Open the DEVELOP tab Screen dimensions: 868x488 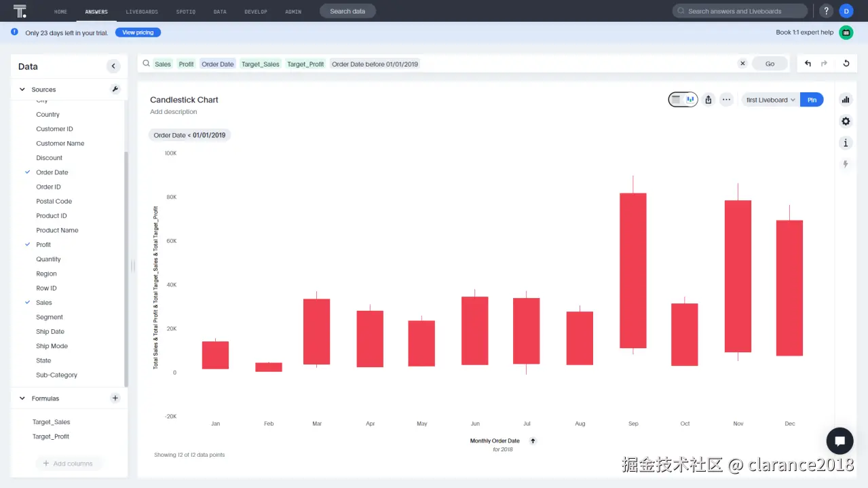[x=256, y=12]
